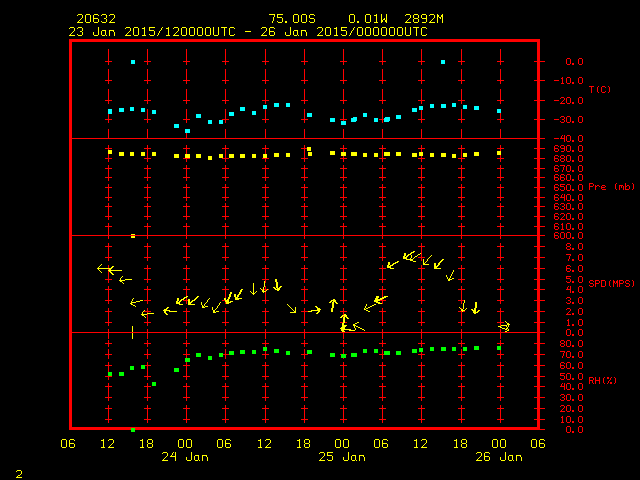The height and width of the screenshot is (480, 640).
Task: Click the SPD(MPS) axis label
Action: pos(611,283)
